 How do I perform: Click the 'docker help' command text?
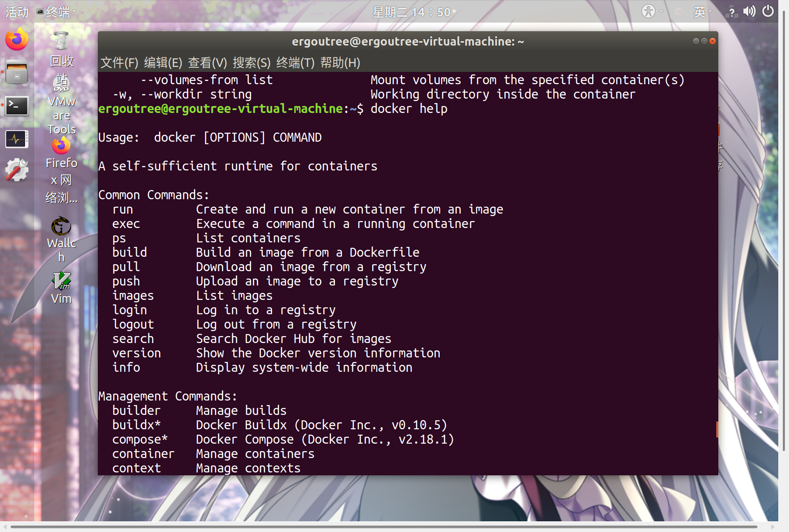[409, 109]
